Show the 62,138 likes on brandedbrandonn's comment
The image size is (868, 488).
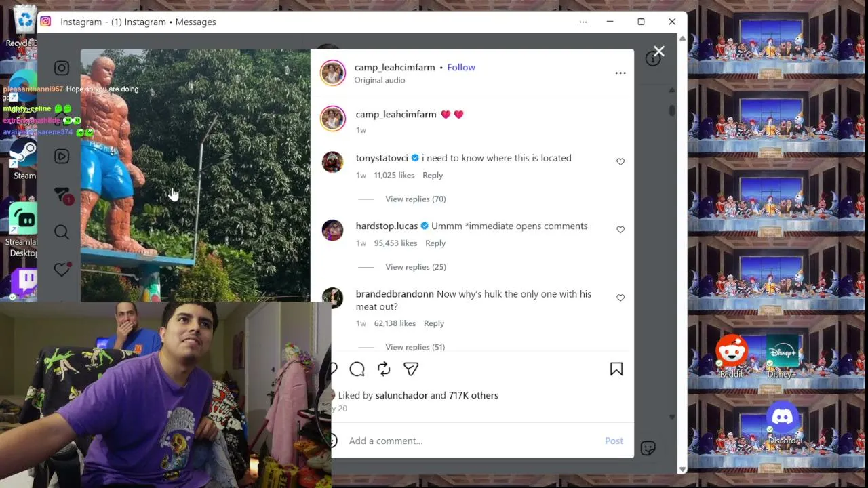395,323
